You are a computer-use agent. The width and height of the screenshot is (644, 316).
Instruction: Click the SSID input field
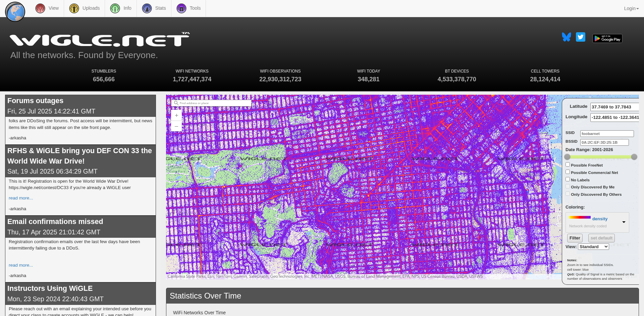tap(607, 134)
